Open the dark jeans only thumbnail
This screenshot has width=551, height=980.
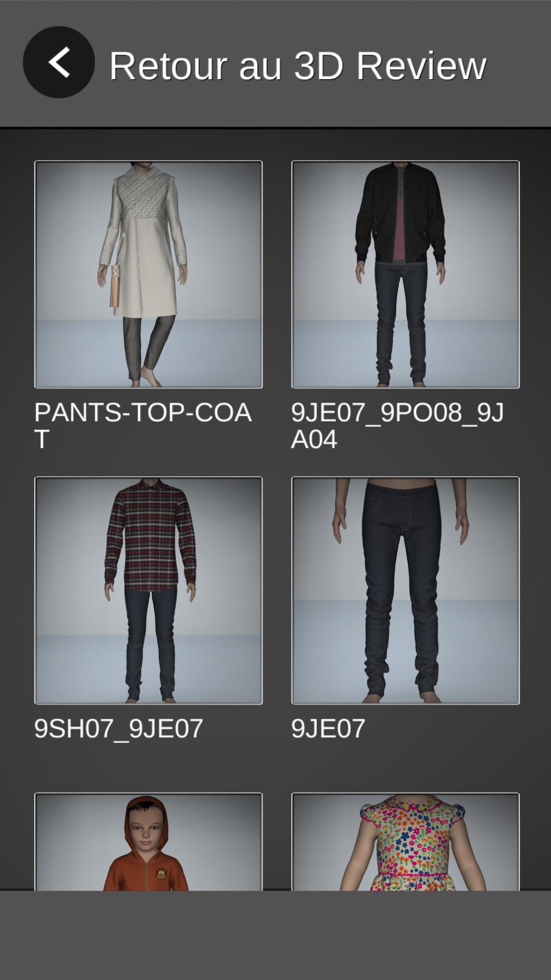click(406, 591)
